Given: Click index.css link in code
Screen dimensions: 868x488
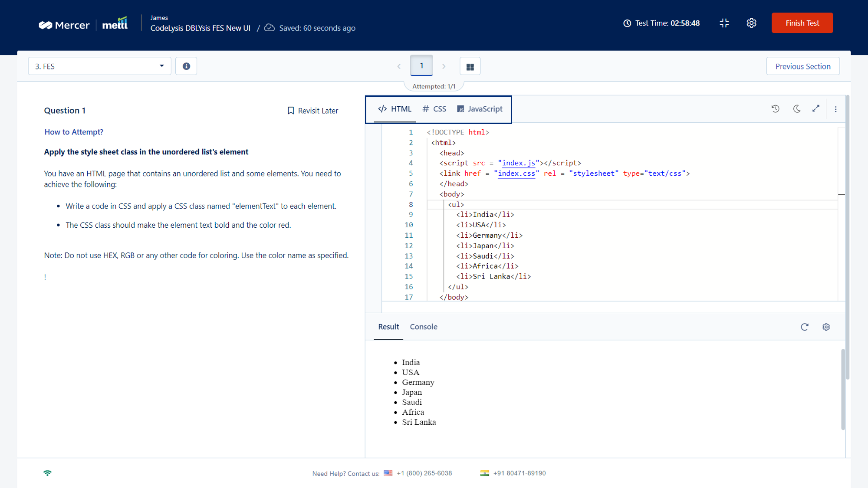Looking at the screenshot, I should pyautogui.click(x=516, y=174).
